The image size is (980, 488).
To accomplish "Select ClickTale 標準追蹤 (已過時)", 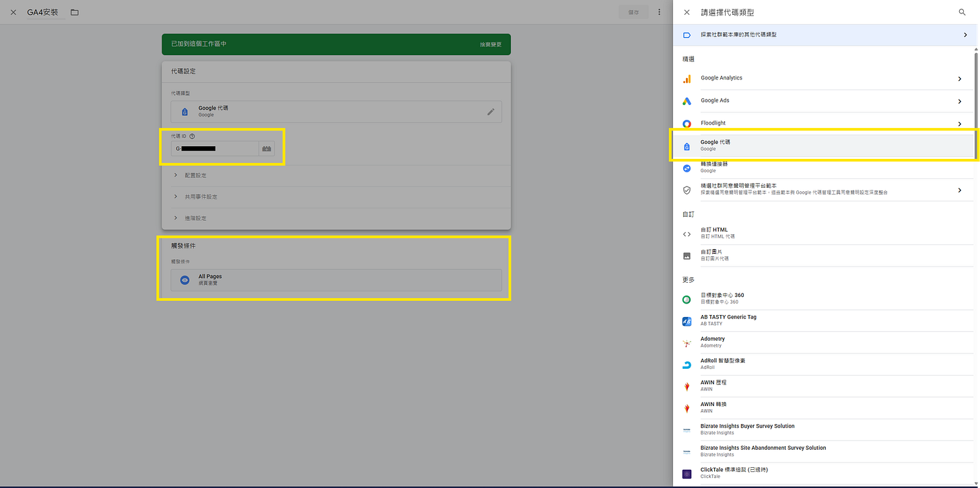I will pos(823,473).
